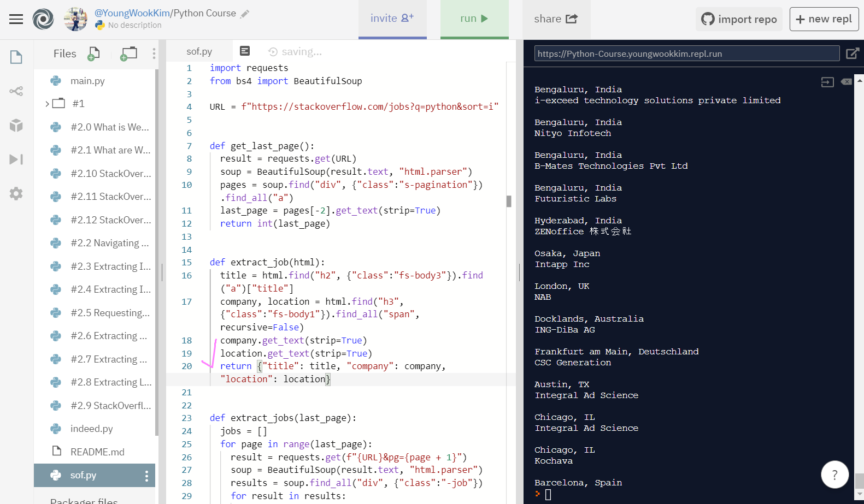The image size is (864, 504).
Task: Click the URL string on line 4
Action: 370,106
